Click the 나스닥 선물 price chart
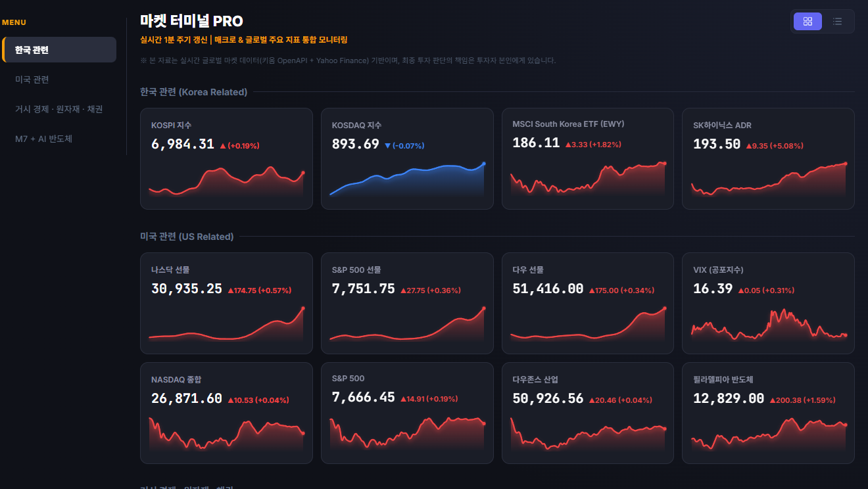This screenshot has width=868, height=489. [226, 323]
